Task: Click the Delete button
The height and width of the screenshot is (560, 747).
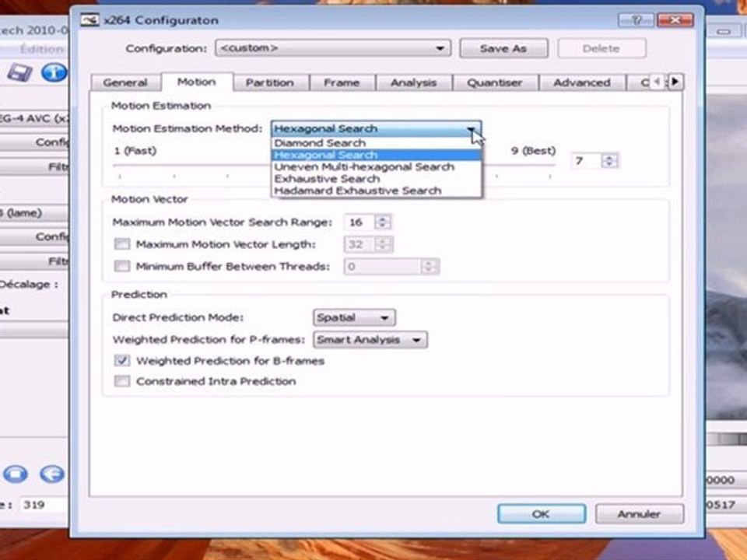Action: tap(601, 48)
